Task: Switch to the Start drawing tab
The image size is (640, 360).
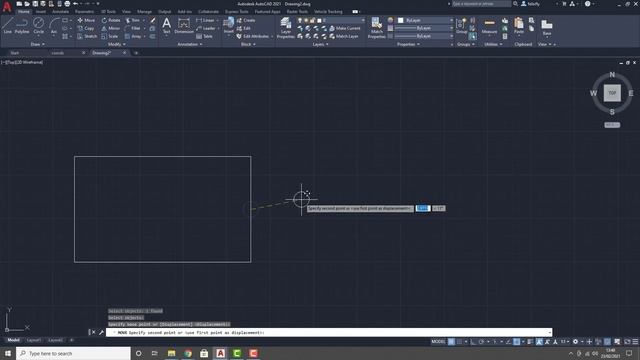Action: click(15, 53)
